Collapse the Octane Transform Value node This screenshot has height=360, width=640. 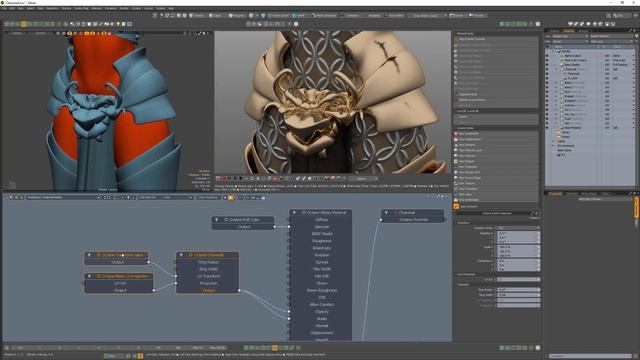[89, 255]
